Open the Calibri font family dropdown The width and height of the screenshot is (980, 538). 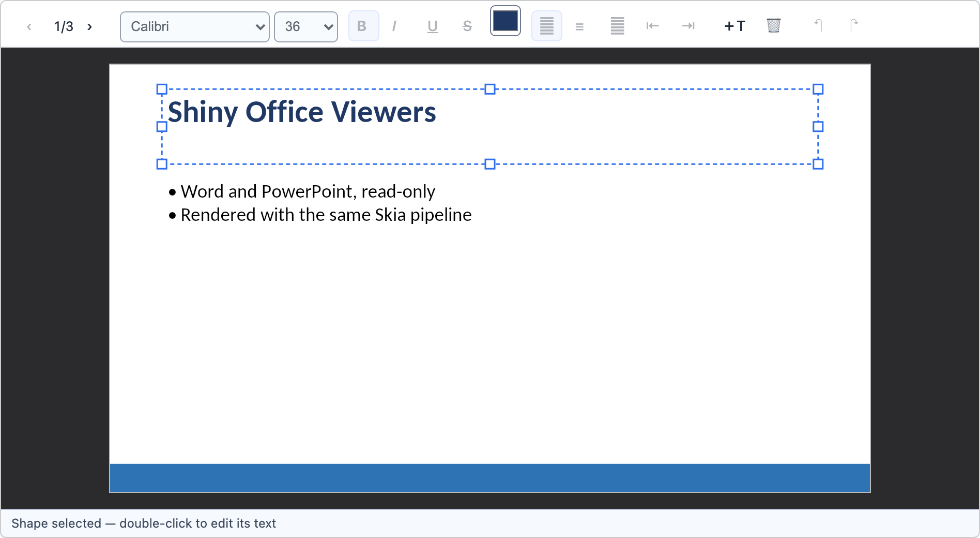pyautogui.click(x=195, y=26)
